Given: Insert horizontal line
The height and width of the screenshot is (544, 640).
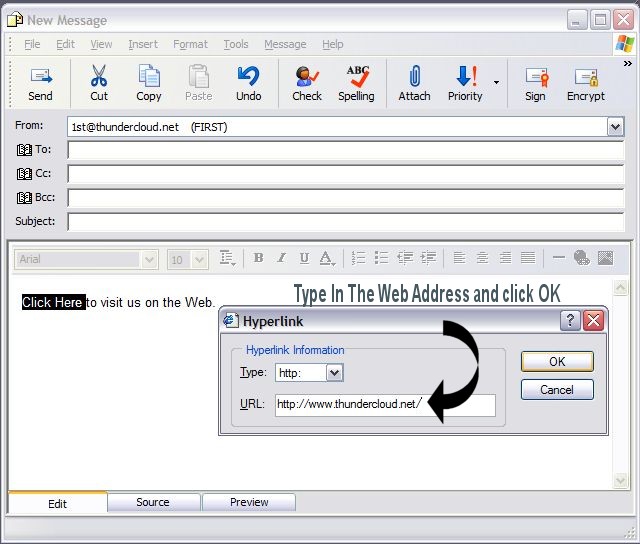Looking at the screenshot, I should (x=558, y=258).
